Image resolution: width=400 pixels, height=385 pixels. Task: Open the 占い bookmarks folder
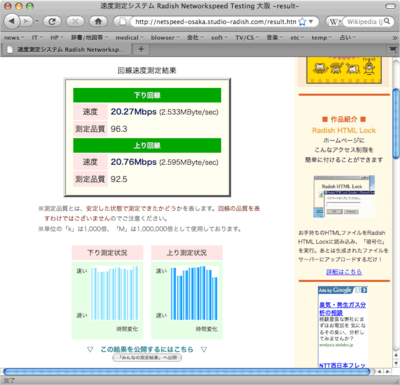point(347,38)
